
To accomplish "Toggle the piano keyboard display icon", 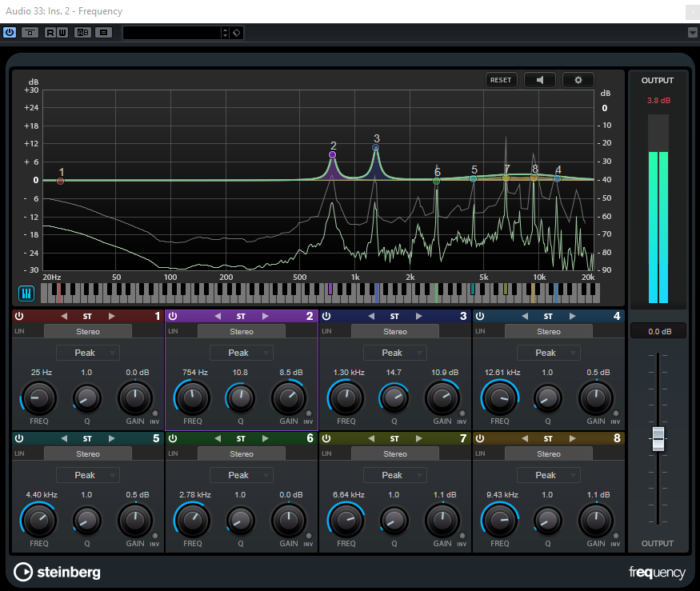I will click(26, 294).
